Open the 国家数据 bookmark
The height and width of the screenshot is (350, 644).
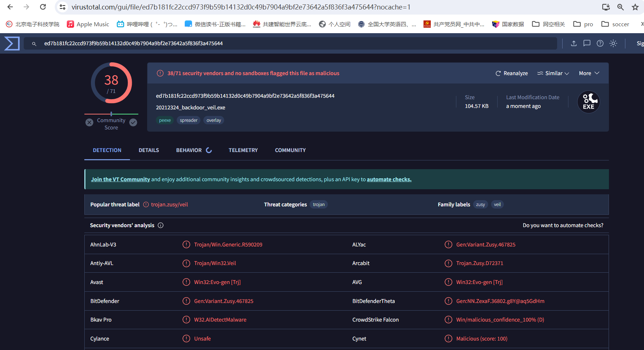508,24
